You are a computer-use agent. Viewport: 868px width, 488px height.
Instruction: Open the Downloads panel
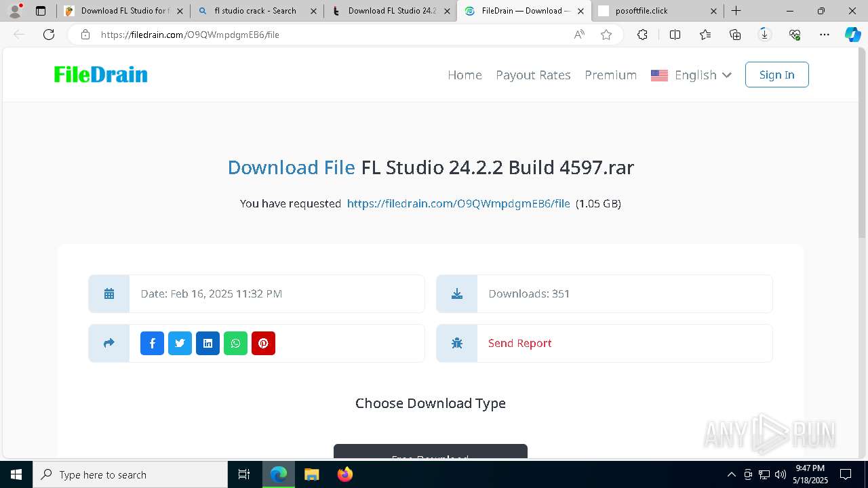click(x=765, y=35)
